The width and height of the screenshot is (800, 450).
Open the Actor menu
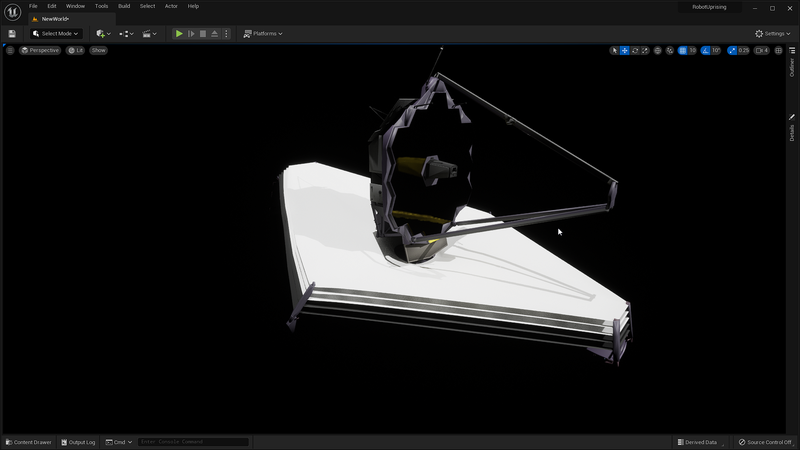pyautogui.click(x=171, y=6)
